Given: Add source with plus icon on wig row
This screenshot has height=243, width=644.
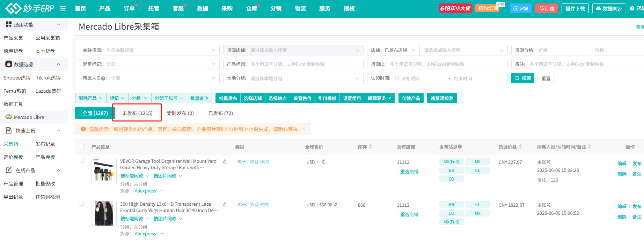Looking at the screenshot, I should 162,234.
